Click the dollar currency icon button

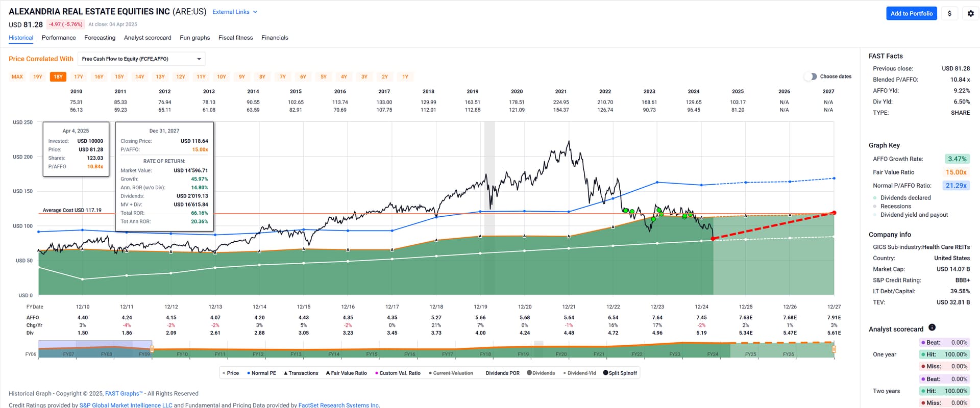point(949,14)
